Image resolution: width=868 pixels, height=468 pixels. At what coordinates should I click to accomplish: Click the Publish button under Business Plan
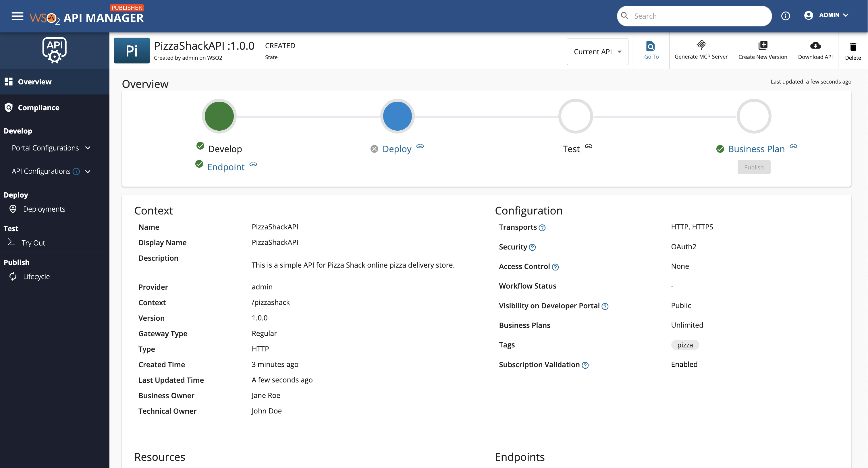[x=754, y=167]
